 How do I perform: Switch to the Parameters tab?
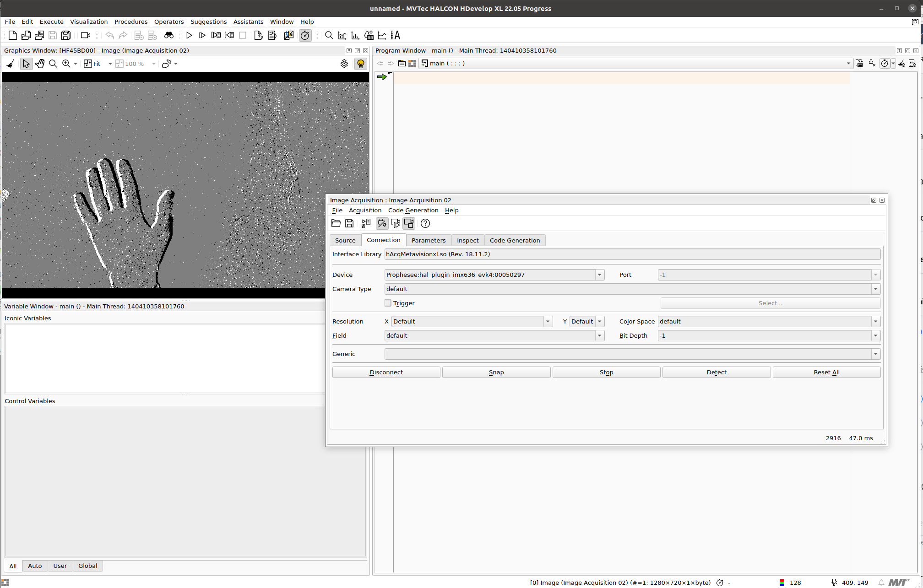click(429, 240)
